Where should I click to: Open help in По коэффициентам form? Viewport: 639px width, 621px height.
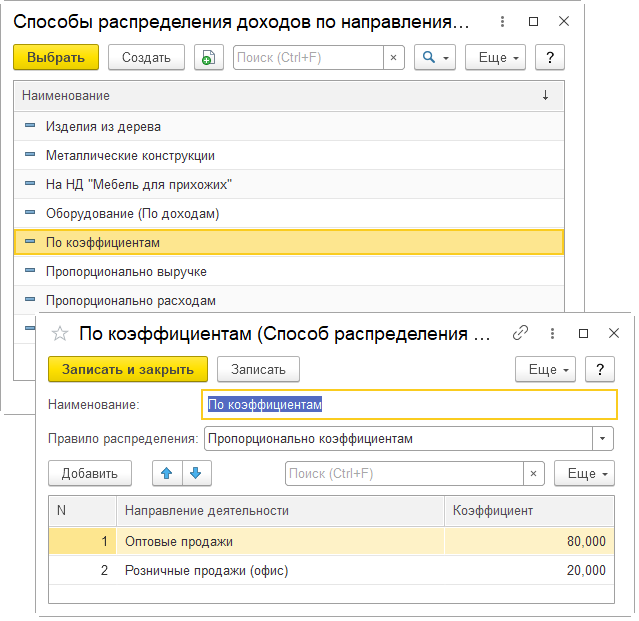tap(600, 369)
